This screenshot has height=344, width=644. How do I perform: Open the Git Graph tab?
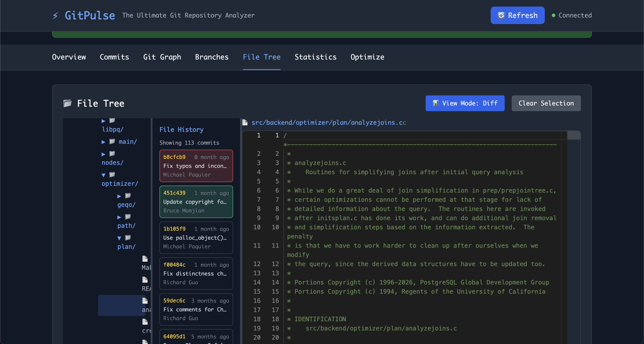[162, 57]
